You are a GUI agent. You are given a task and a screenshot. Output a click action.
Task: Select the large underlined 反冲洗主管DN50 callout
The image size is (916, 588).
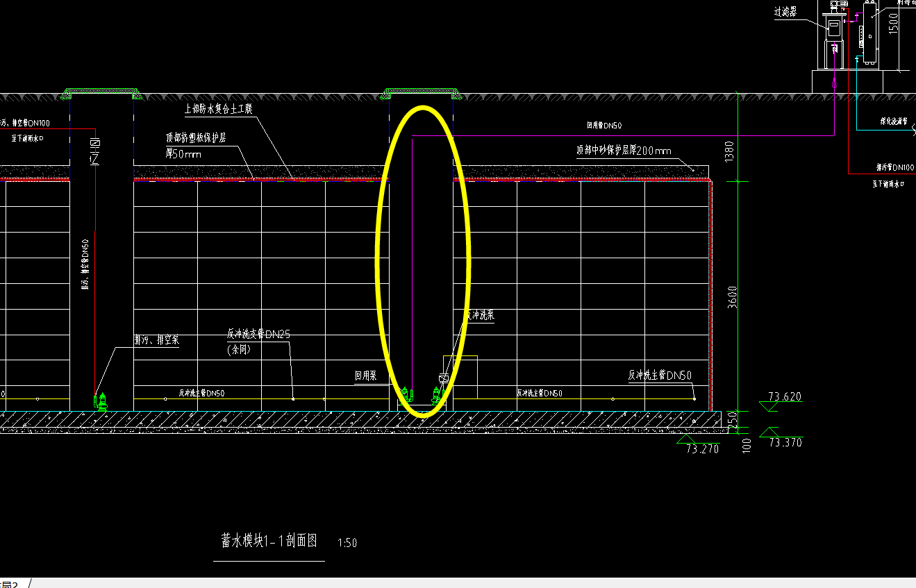tap(660, 376)
